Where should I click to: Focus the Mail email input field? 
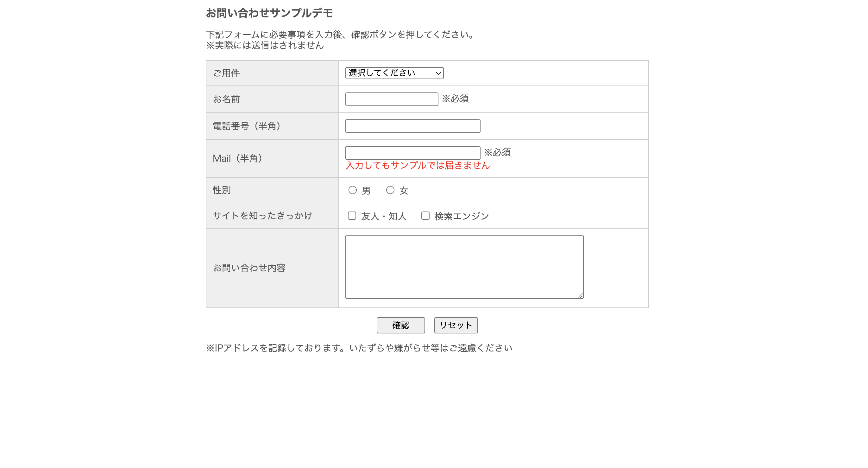pyautogui.click(x=412, y=152)
